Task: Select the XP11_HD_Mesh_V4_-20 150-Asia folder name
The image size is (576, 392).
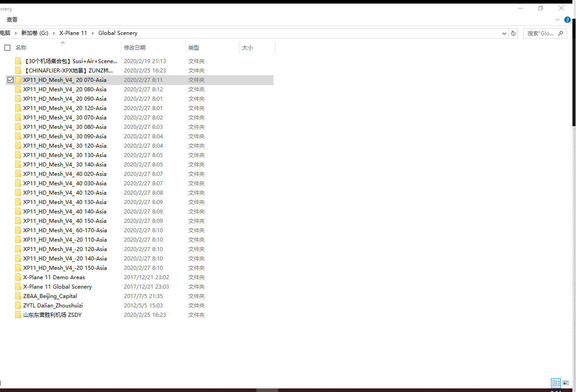Action: [x=65, y=268]
